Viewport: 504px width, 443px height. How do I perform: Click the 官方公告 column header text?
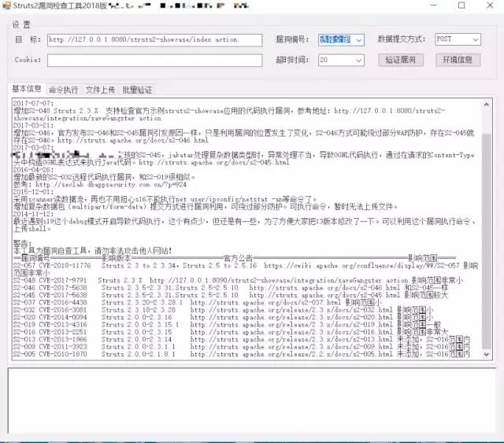point(238,258)
